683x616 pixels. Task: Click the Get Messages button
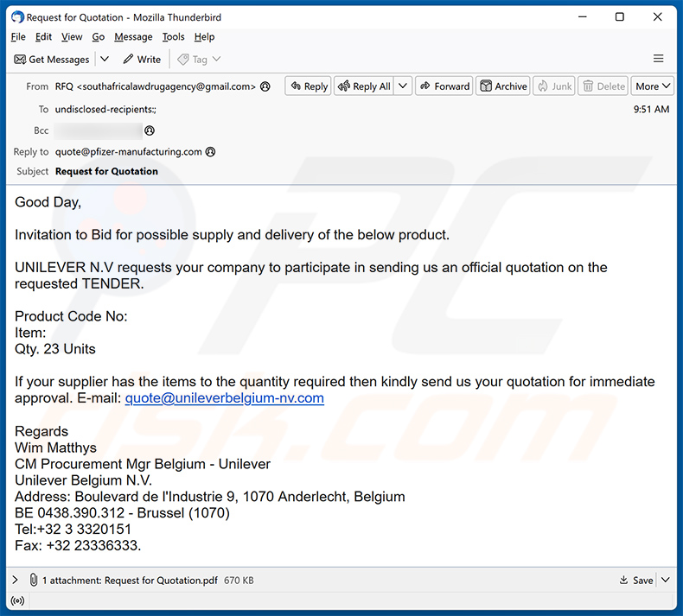52,60
